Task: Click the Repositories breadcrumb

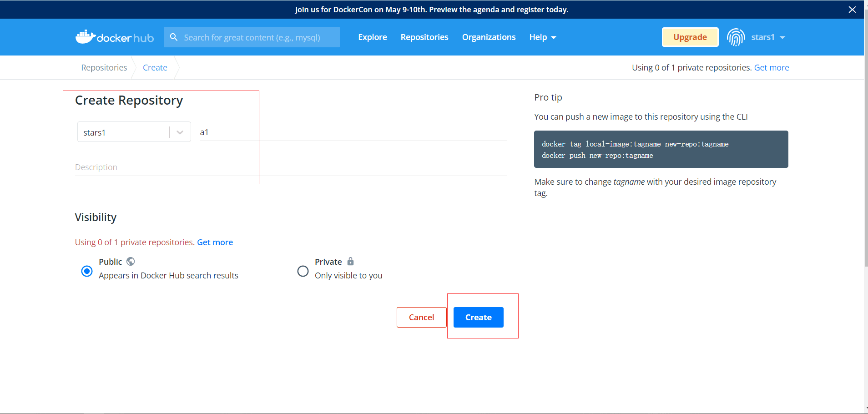Action: (104, 68)
